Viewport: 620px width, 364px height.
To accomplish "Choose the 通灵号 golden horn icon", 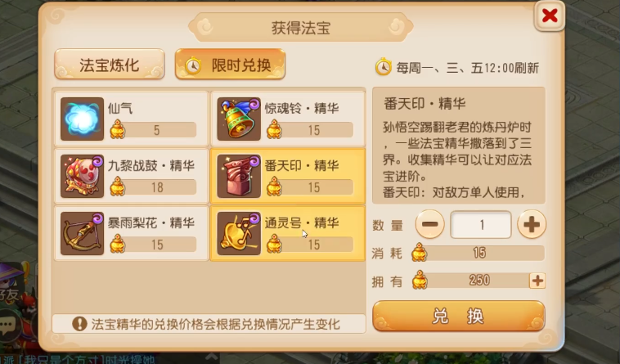I will (x=239, y=233).
